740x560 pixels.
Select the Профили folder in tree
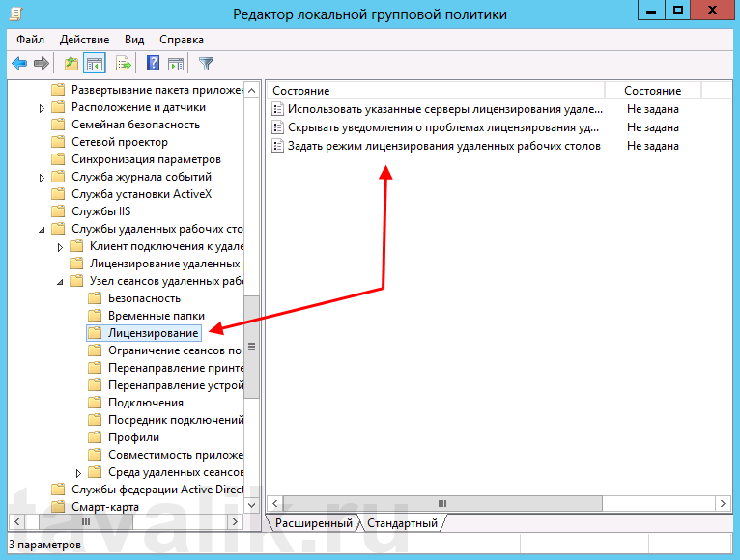tap(133, 437)
